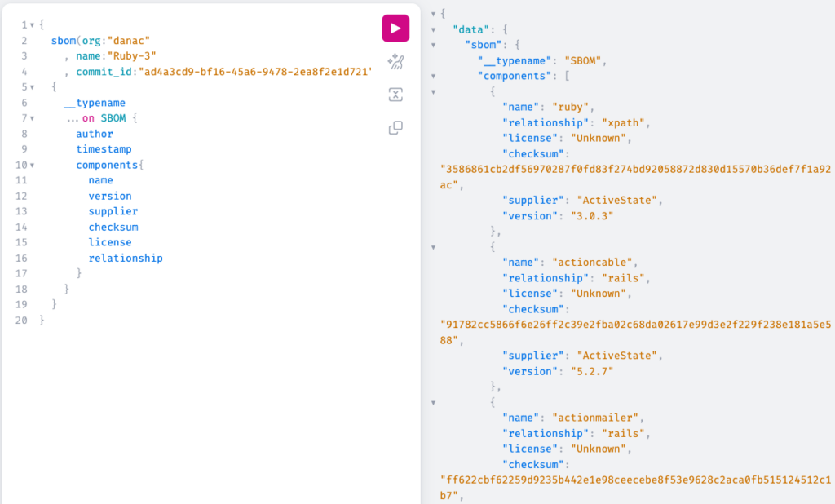Click the 'timestamp' field in the query editor

tap(104, 149)
